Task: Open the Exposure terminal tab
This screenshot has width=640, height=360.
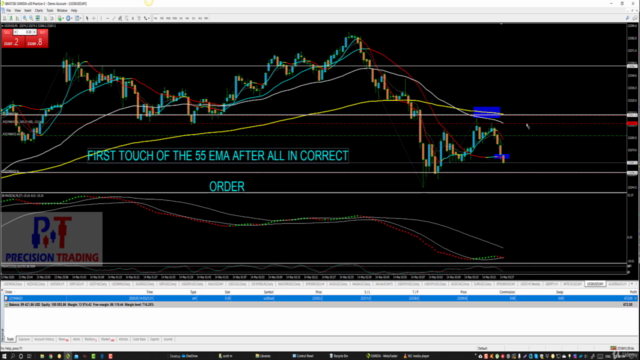Action: (24, 339)
